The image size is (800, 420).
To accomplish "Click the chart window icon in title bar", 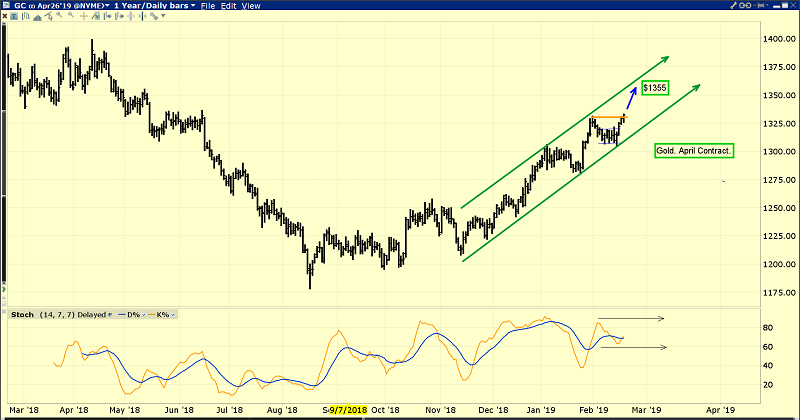I will pos(6,6).
